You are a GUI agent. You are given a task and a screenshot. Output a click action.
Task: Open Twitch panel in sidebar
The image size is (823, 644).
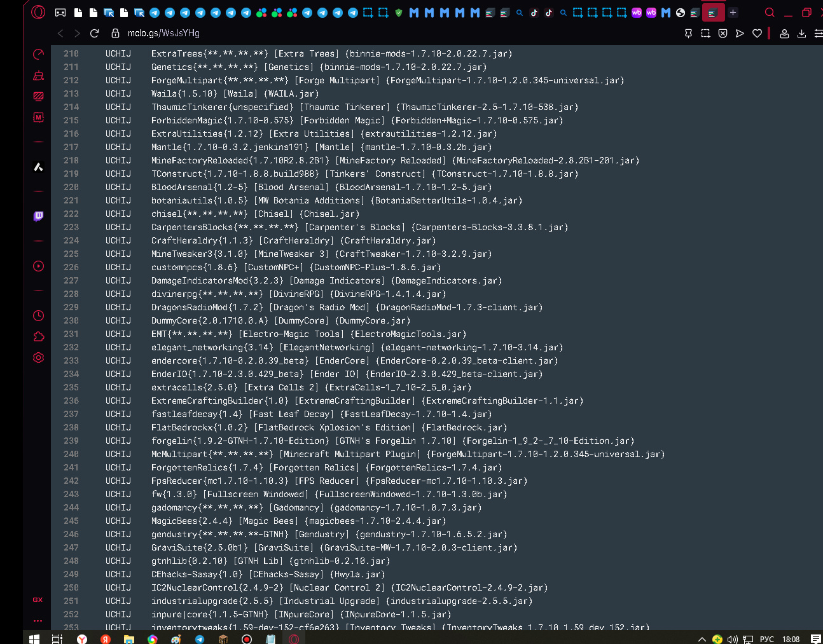(x=38, y=216)
